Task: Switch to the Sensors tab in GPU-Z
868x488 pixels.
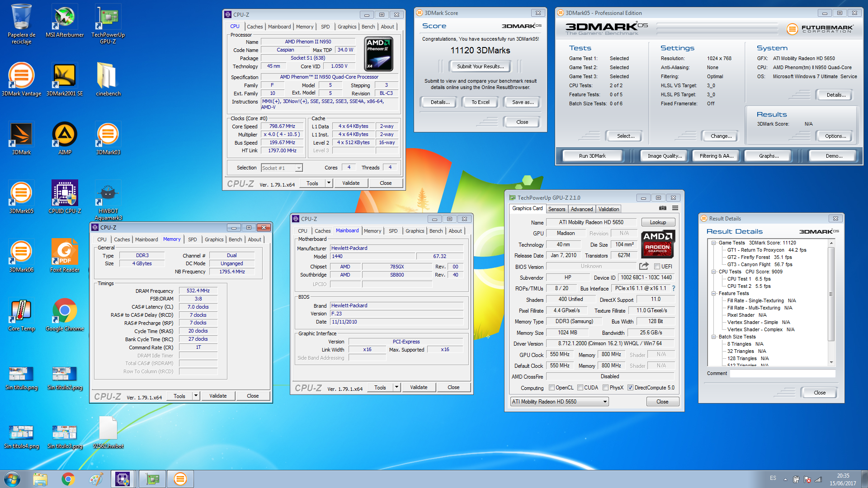Action: [x=557, y=209]
